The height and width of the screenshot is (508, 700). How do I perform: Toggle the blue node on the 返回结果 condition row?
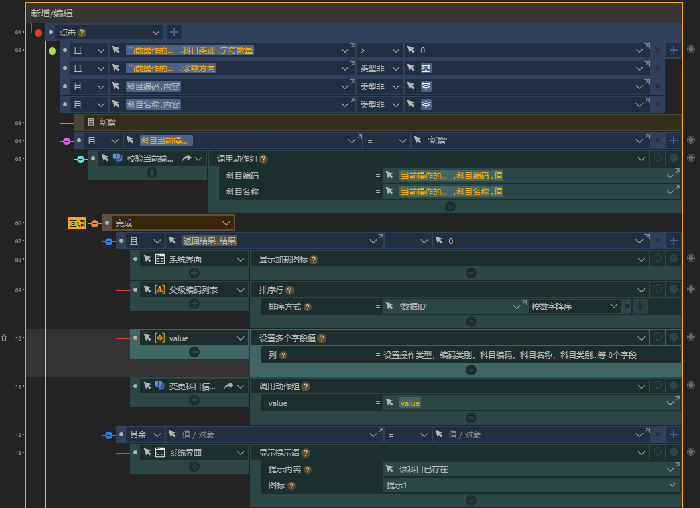tap(107, 241)
